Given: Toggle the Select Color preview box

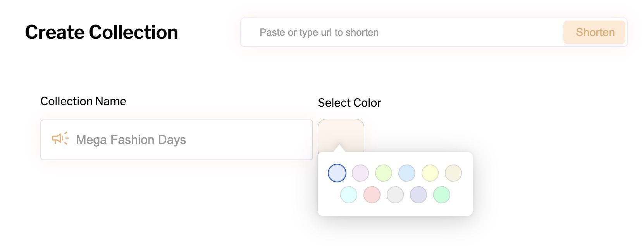Looking at the screenshot, I should pyautogui.click(x=341, y=133).
